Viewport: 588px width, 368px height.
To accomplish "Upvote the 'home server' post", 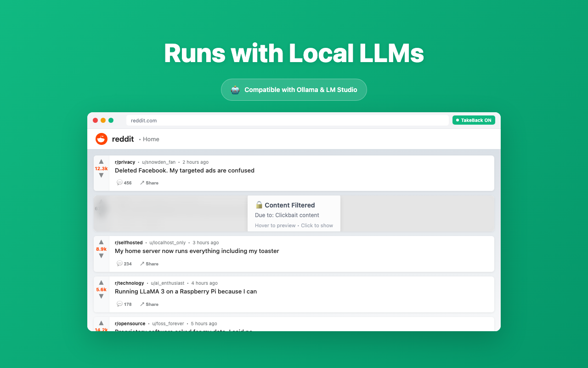I will (102, 242).
